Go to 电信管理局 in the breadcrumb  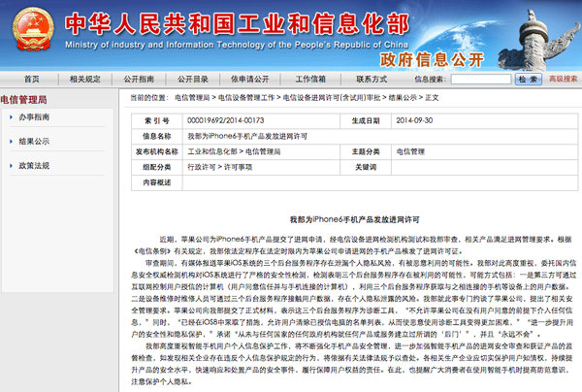tap(192, 98)
